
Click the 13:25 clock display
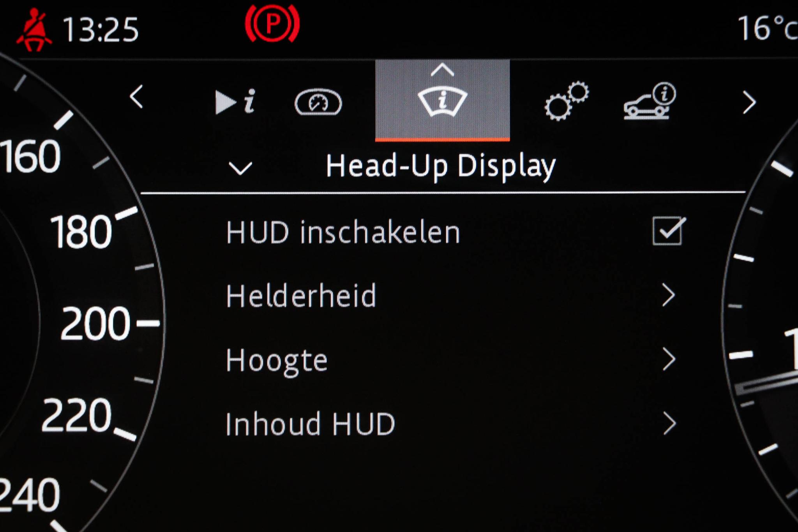pyautogui.click(x=101, y=30)
